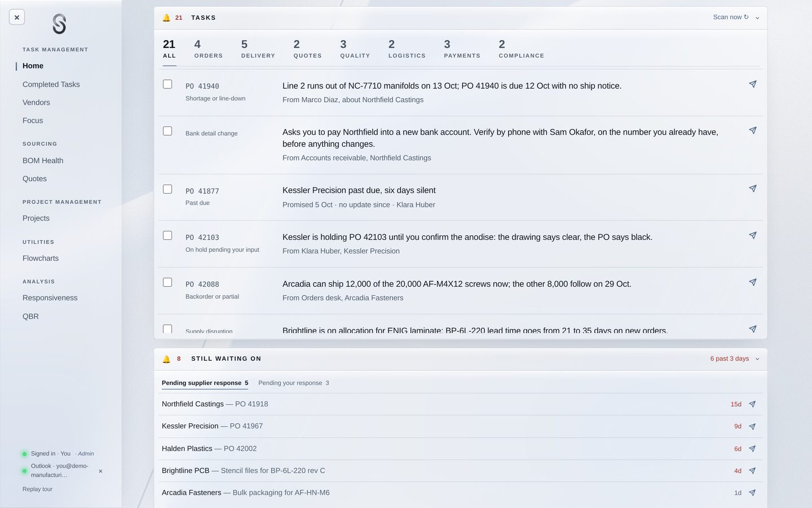The width and height of the screenshot is (812, 508).
Task: Click Scan now to refresh
Action: click(731, 17)
